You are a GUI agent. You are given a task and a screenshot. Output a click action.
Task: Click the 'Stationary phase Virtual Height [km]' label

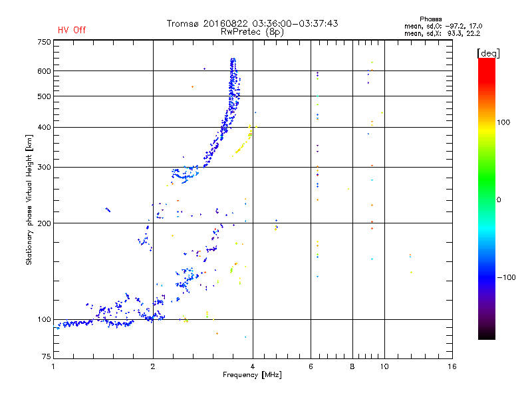point(29,200)
